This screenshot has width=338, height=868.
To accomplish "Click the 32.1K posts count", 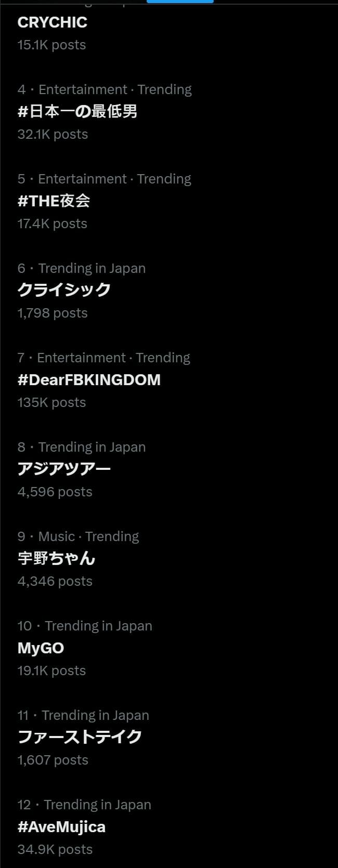I will click(x=53, y=134).
